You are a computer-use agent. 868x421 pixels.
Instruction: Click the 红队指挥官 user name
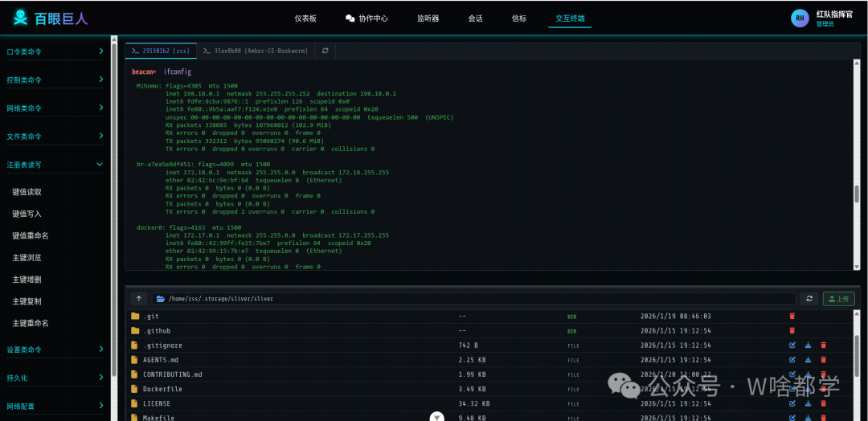coord(834,14)
